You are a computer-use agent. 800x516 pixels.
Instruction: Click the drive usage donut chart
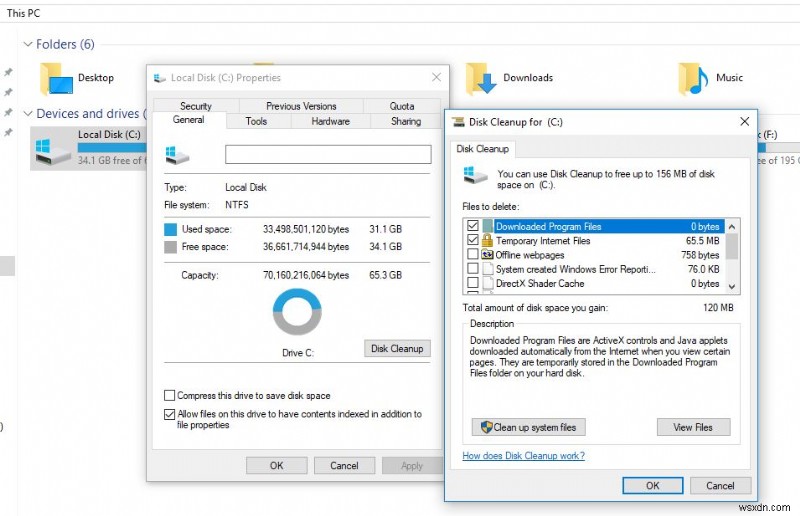pos(297,311)
